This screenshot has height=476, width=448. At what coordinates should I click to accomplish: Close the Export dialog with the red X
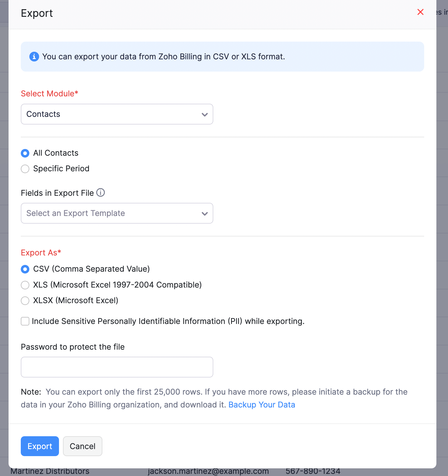point(420,12)
